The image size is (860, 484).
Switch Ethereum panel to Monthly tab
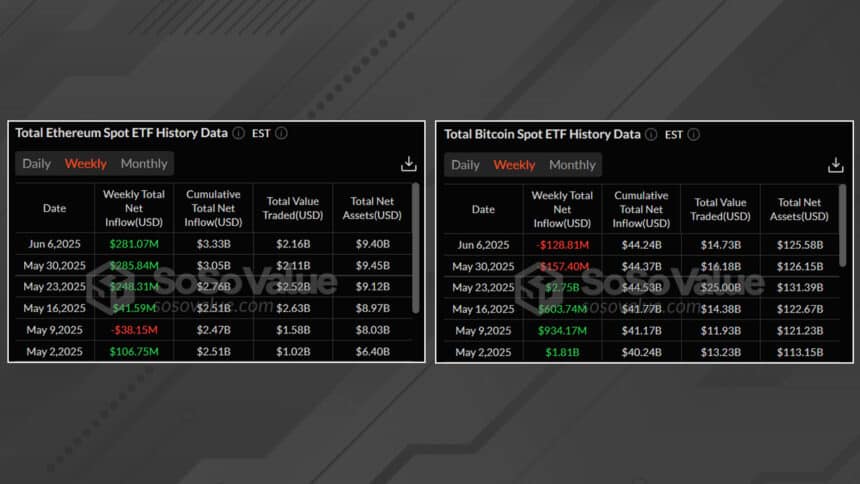144,164
